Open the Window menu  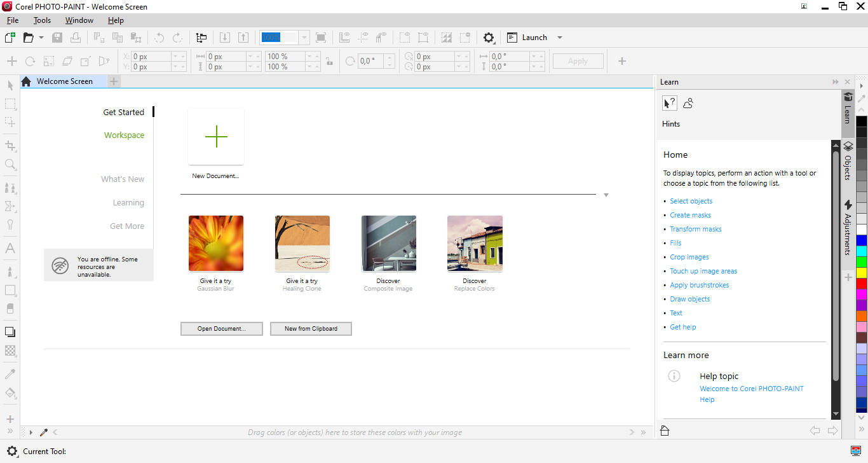[x=79, y=20]
